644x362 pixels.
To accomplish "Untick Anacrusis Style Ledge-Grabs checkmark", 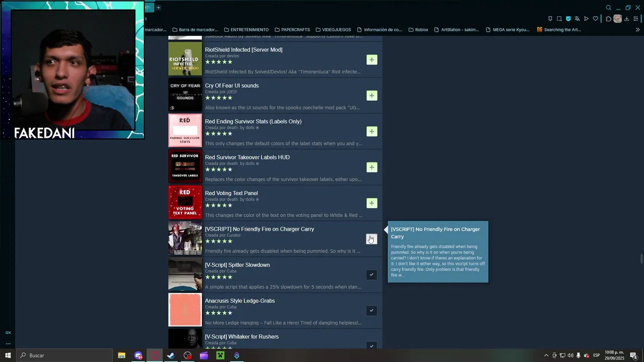I will pos(371,311).
